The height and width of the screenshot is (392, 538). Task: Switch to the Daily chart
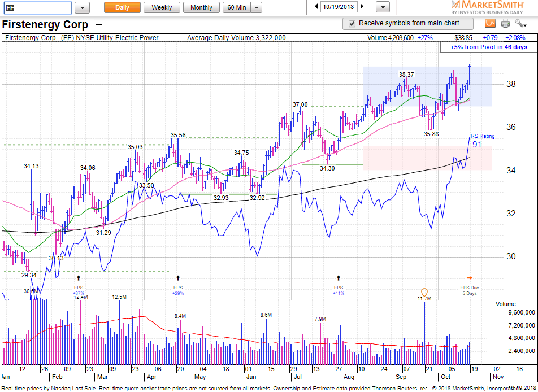pyautogui.click(x=122, y=7)
